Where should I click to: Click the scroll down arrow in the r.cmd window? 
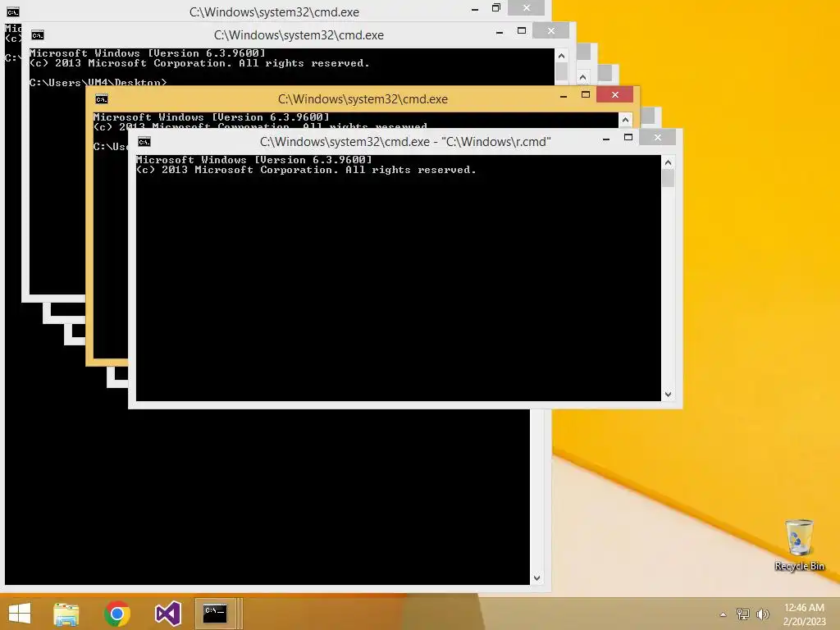click(x=668, y=395)
